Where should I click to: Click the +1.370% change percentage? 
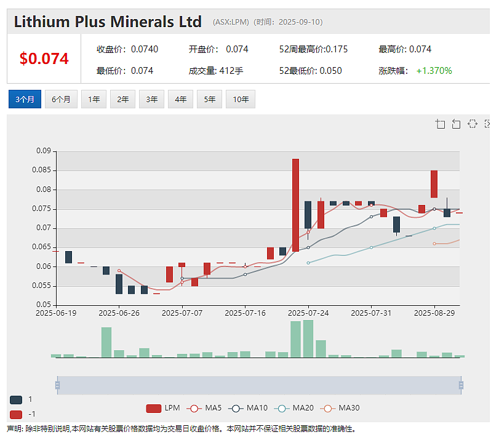pyautogui.click(x=434, y=71)
